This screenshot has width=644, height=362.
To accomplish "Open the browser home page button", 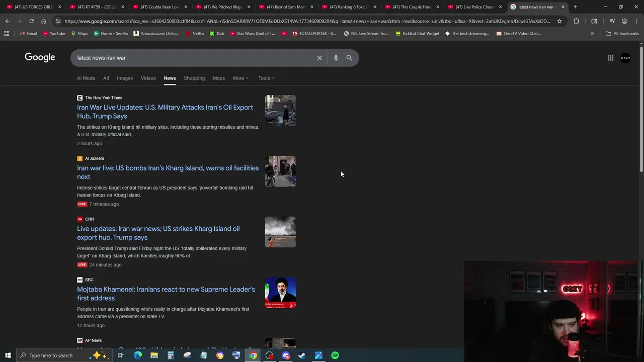I will point(43,21).
